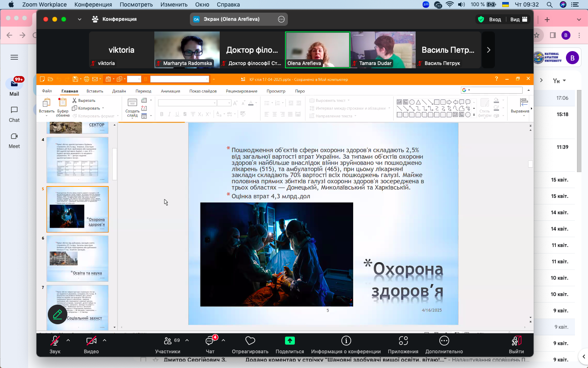Click the Google search field in PowerPoint

492,90
